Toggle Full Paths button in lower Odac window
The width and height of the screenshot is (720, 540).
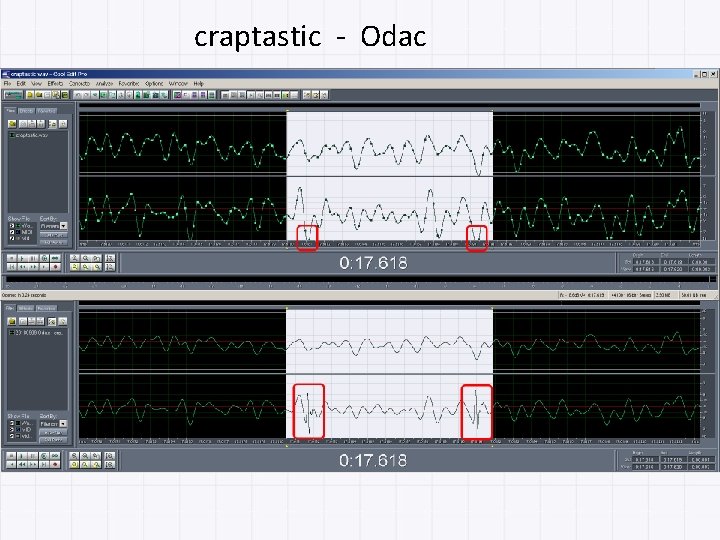tap(54, 440)
